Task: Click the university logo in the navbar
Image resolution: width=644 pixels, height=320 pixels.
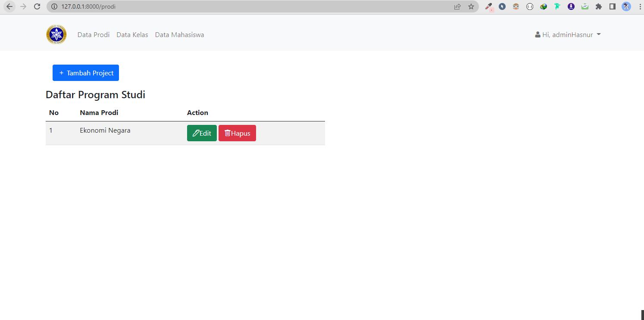Action: (x=56, y=34)
